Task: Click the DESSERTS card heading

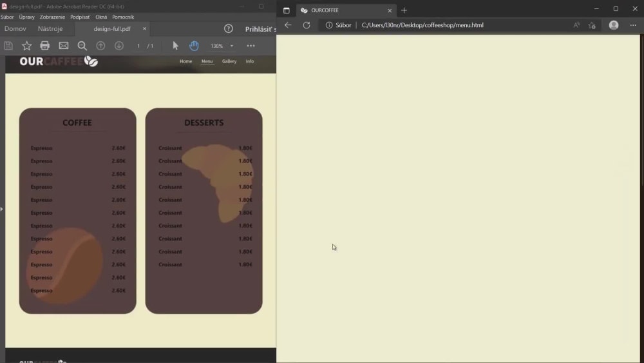Action: [204, 123]
